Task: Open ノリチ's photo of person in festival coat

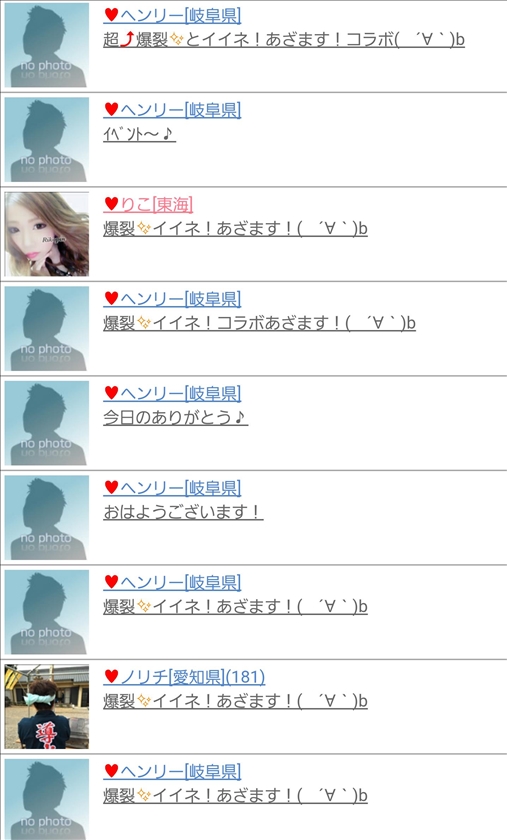Action: click(47, 707)
